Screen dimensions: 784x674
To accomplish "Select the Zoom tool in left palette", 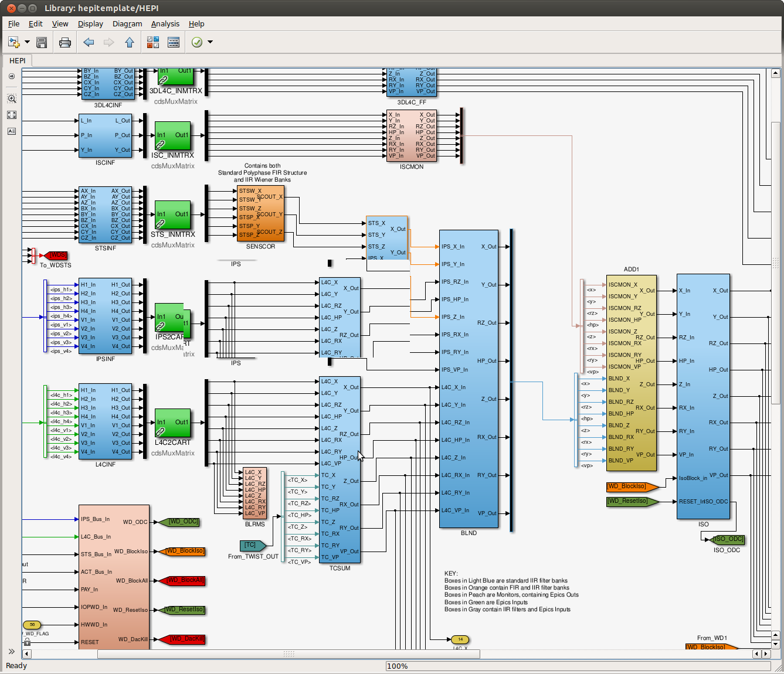I will pyautogui.click(x=12, y=98).
